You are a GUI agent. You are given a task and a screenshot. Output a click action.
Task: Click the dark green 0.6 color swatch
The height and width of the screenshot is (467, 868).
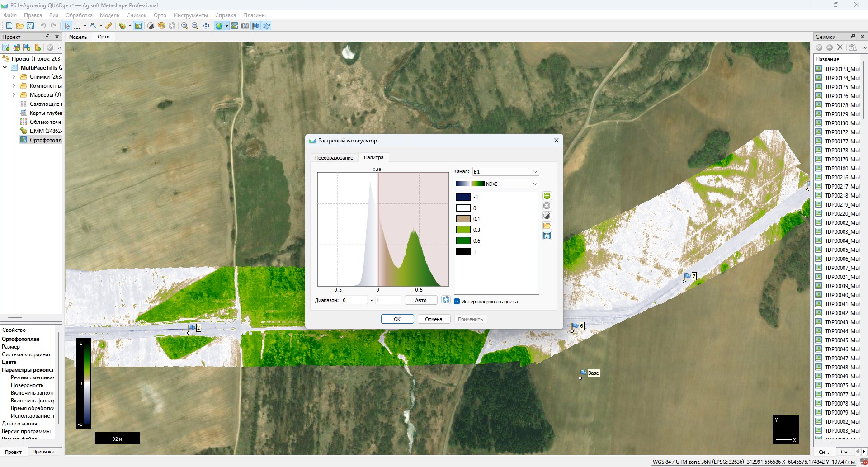click(x=463, y=241)
